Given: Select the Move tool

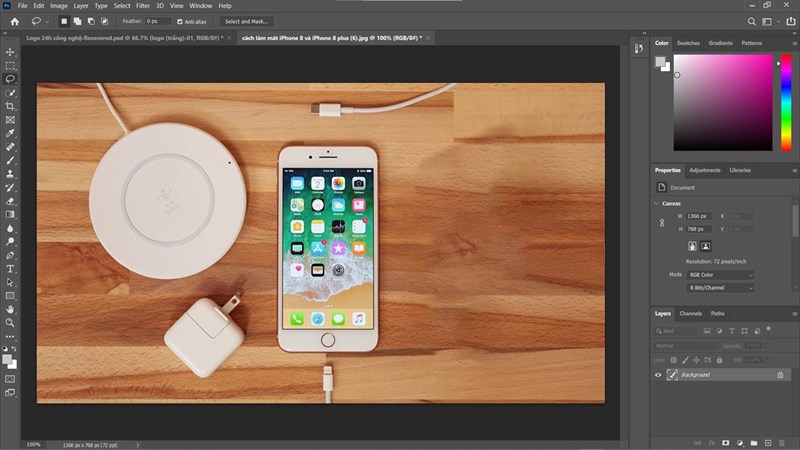Looking at the screenshot, I should click(10, 52).
